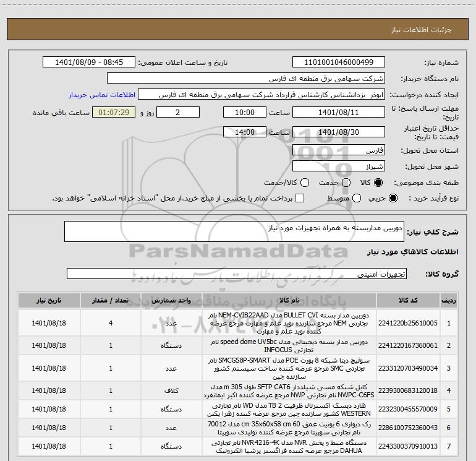This screenshot has width=476, height=461.
Task: Select the کالا radio button
Action: coord(378,183)
